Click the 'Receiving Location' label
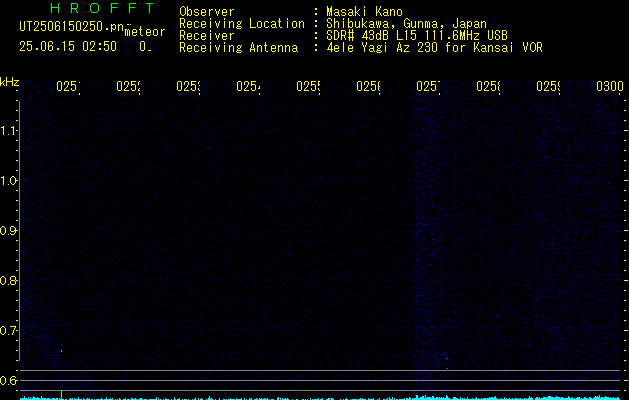The image size is (629, 400). [x=242, y=24]
